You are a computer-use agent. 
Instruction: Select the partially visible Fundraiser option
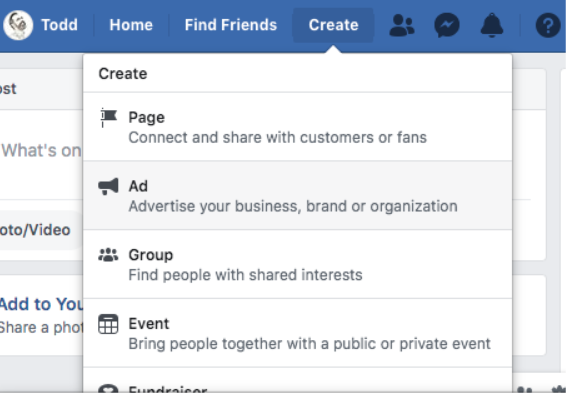(297, 381)
